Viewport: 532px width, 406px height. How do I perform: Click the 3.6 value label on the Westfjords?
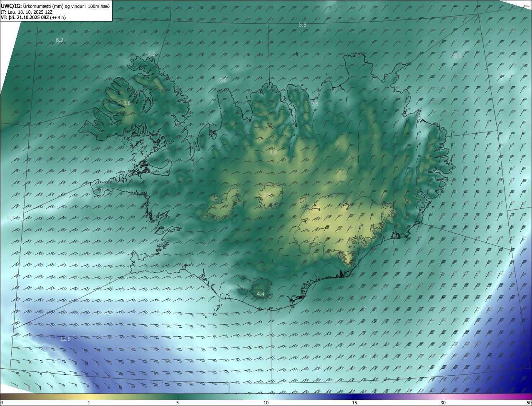point(127,103)
